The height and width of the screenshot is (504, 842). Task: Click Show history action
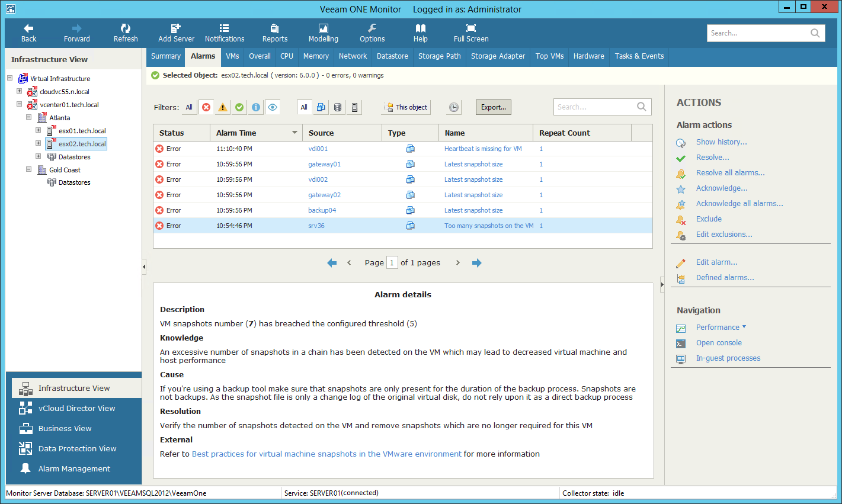coord(721,142)
